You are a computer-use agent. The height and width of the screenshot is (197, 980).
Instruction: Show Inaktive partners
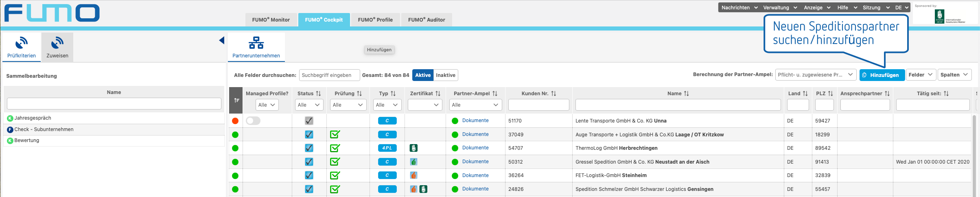446,75
